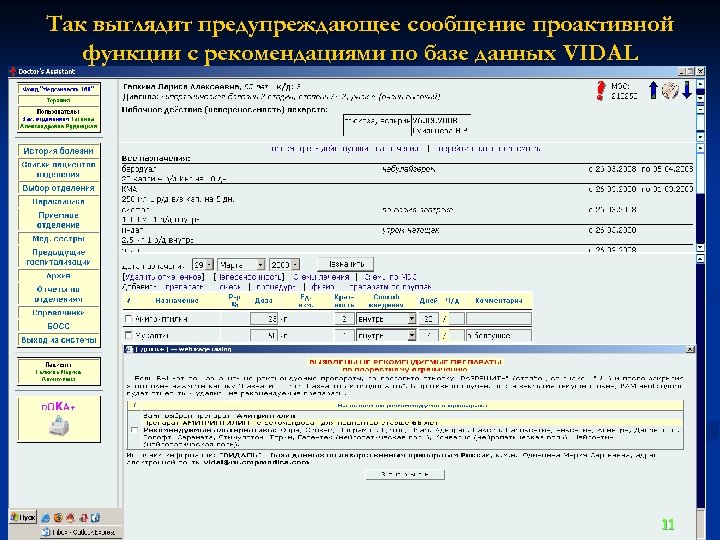Click the pOKA+ label

coord(58,406)
